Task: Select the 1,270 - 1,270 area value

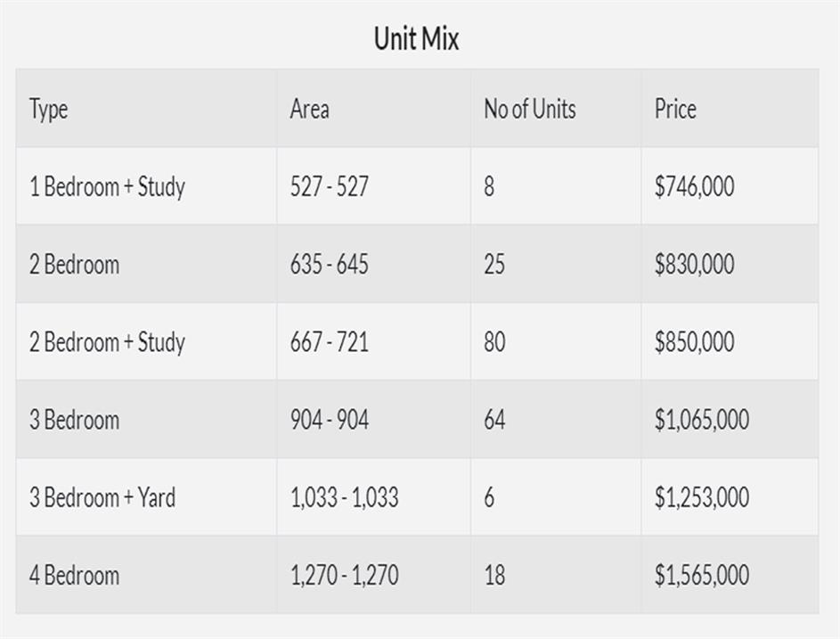Action: (344, 575)
